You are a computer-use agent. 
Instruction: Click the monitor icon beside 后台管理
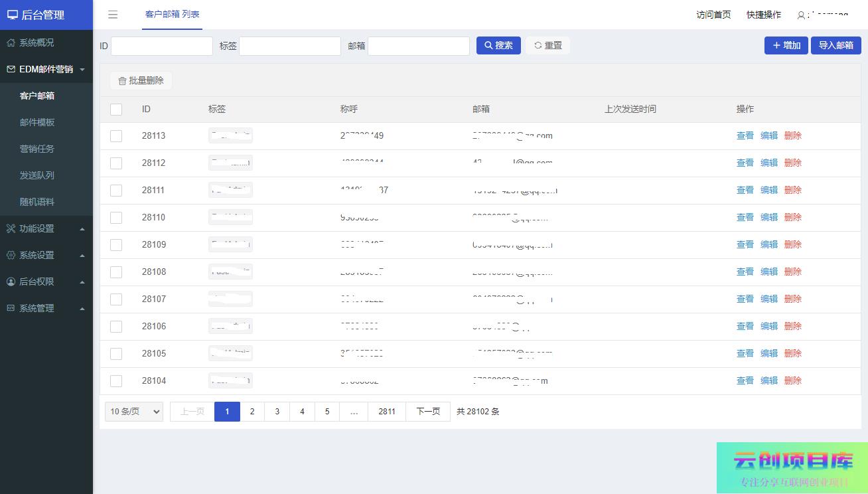12,15
